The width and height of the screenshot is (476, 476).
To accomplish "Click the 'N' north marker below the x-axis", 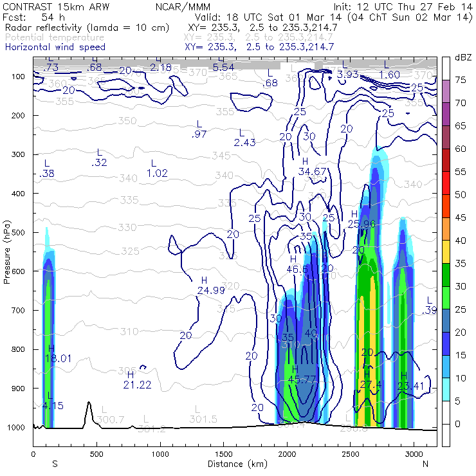I will [x=425, y=464].
